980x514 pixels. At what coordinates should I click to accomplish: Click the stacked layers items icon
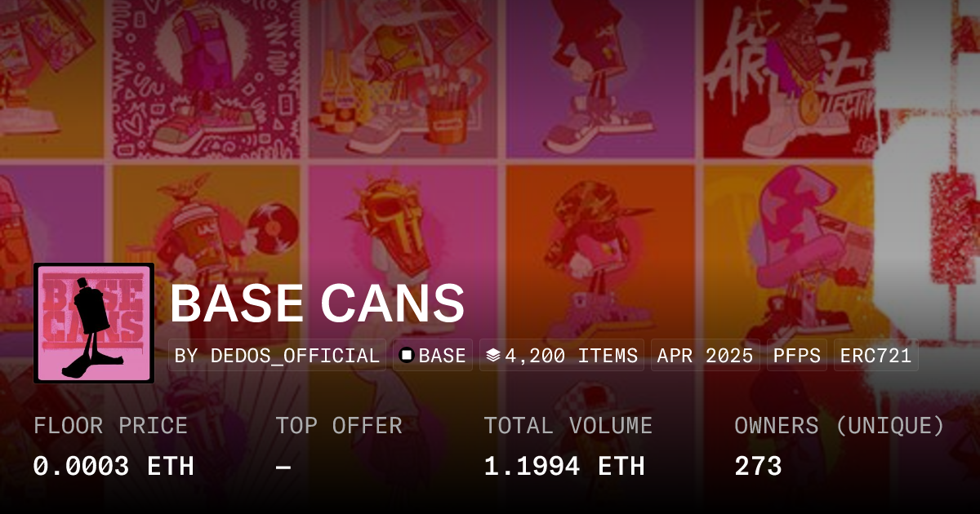tap(492, 356)
